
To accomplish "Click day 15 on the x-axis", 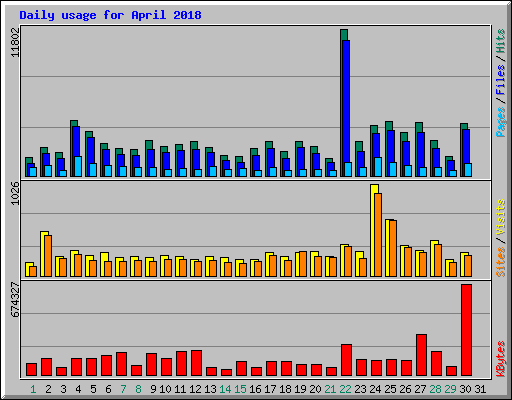I will [x=240, y=389].
